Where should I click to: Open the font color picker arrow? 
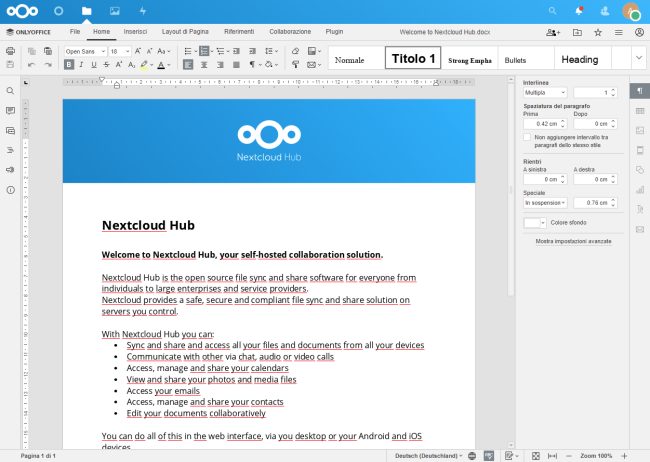pos(169,65)
